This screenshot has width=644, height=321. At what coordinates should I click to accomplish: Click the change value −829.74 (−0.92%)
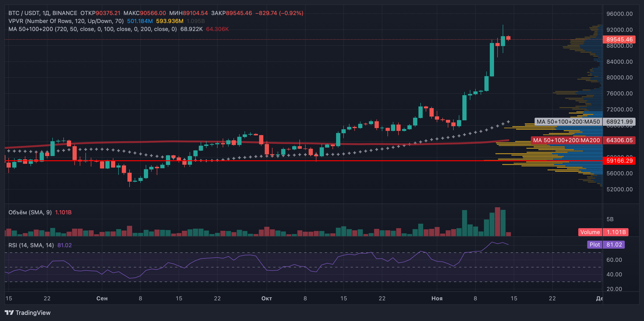tap(279, 13)
